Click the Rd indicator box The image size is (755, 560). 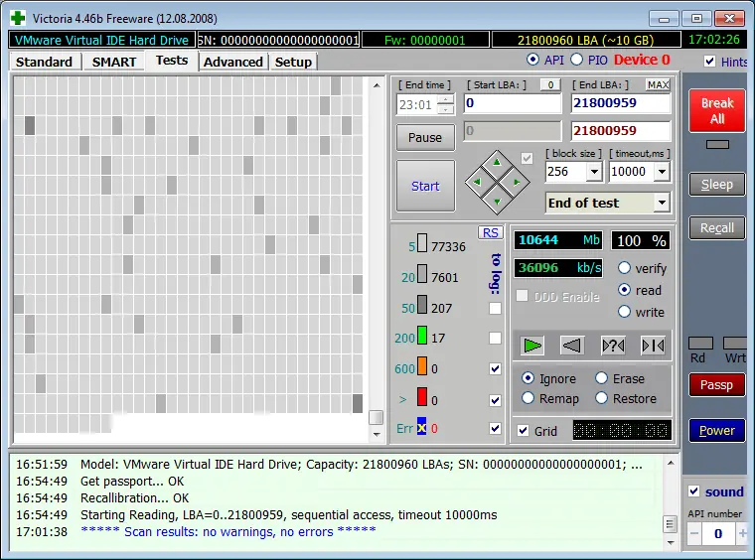700,343
